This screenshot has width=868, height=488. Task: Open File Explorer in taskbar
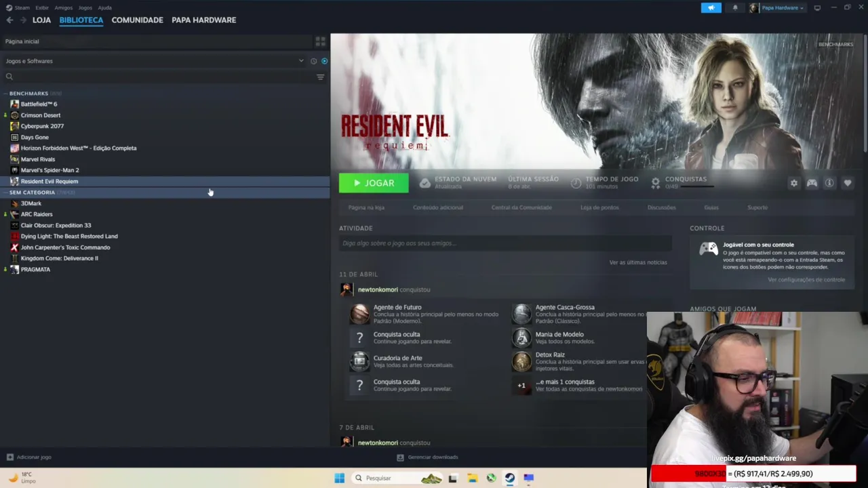[x=472, y=478]
